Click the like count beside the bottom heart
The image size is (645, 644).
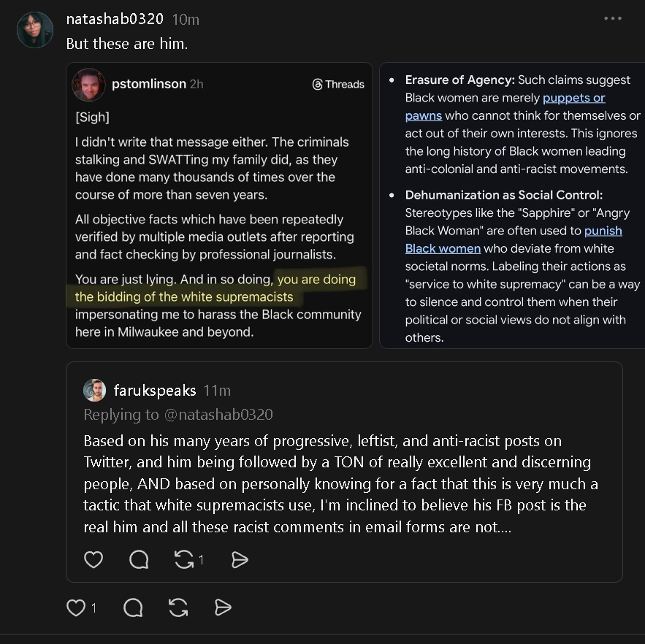93,607
